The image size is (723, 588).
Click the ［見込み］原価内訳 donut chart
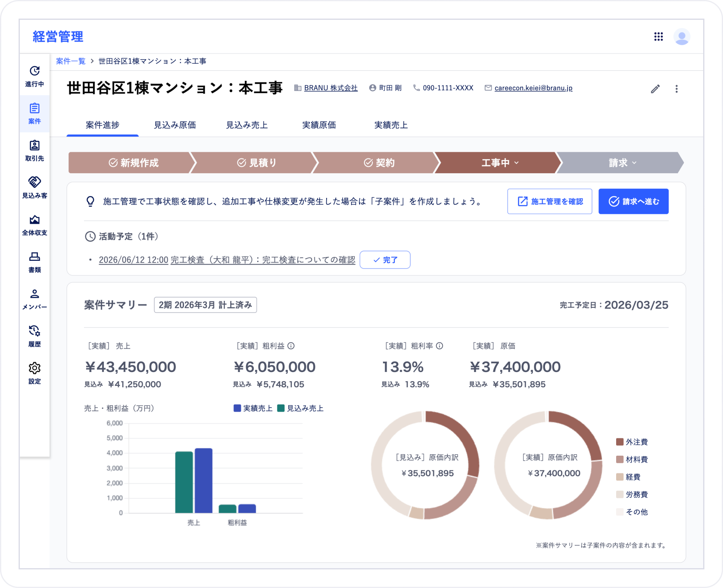[x=425, y=465]
